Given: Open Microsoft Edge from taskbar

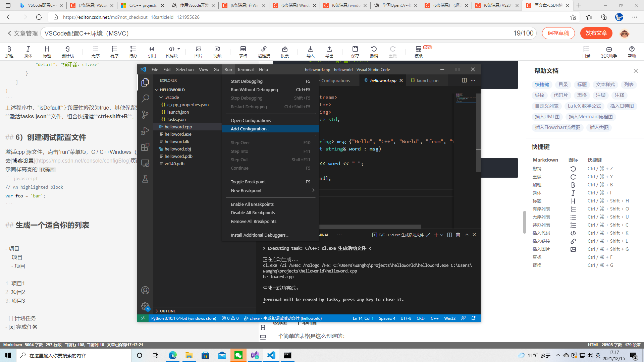Looking at the screenshot, I should (173, 355).
